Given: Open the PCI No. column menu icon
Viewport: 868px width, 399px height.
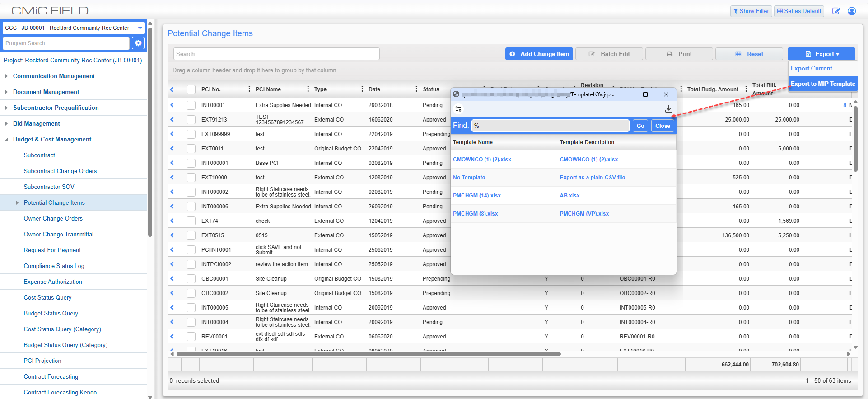Looking at the screenshot, I should tap(249, 89).
